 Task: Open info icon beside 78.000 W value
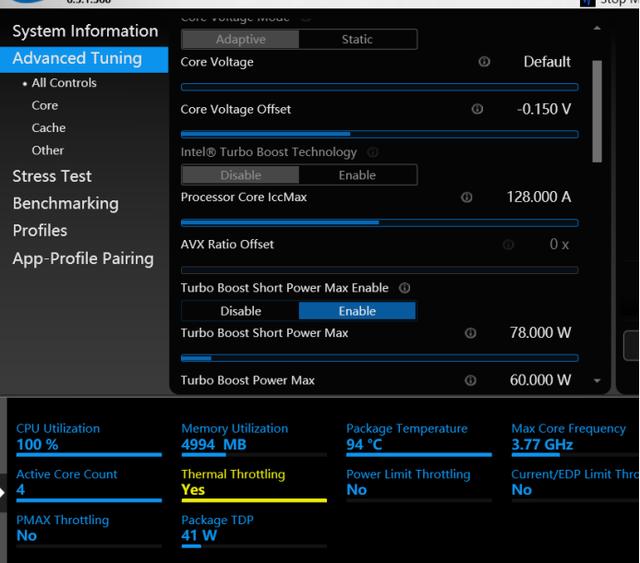pos(470,333)
